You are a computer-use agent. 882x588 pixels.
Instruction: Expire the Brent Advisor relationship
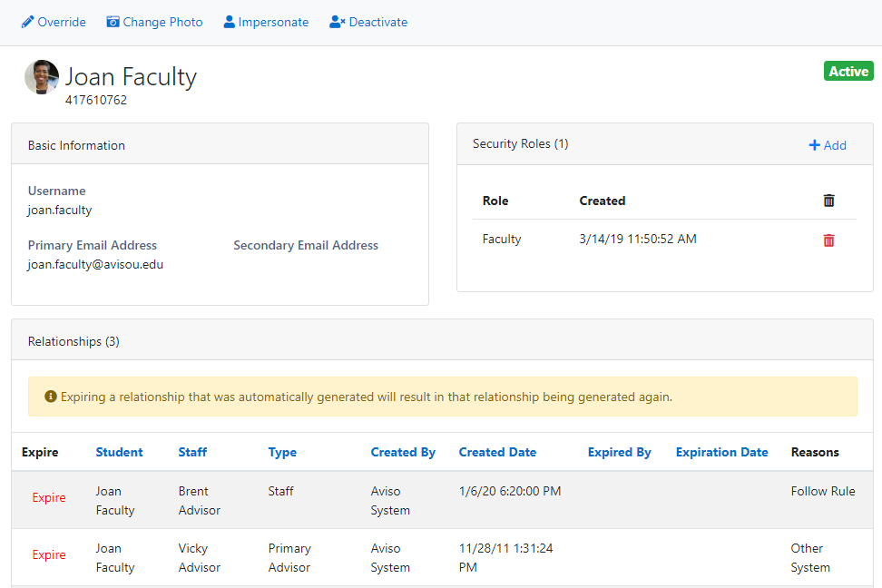tap(49, 498)
